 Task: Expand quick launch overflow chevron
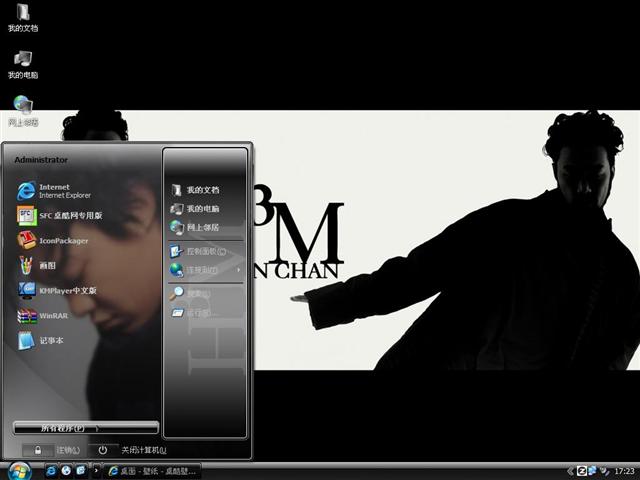pyautogui.click(x=96, y=471)
